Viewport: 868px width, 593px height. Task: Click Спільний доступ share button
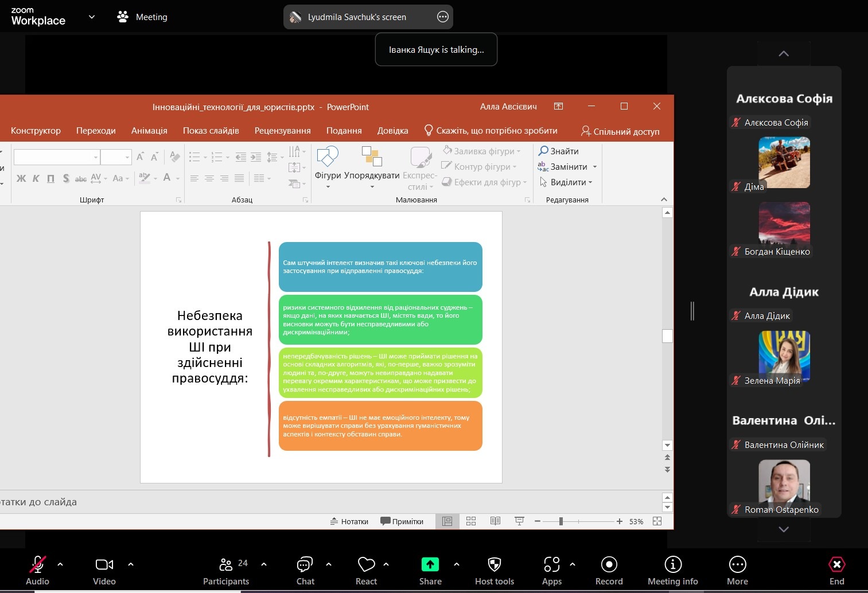coord(620,131)
